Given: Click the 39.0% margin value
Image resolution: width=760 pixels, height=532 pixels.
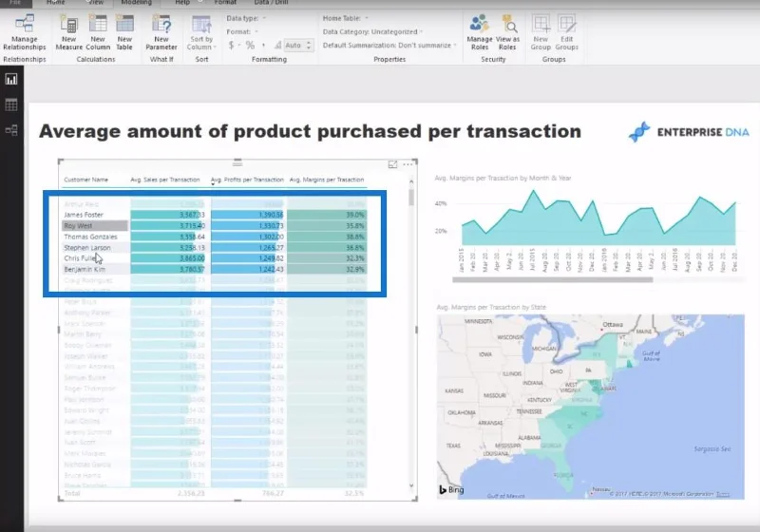Looking at the screenshot, I should [x=355, y=215].
